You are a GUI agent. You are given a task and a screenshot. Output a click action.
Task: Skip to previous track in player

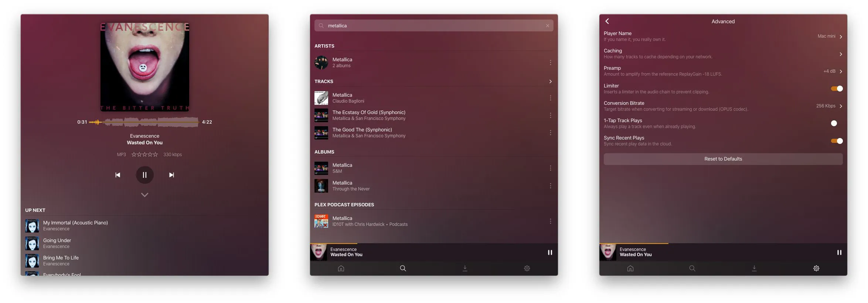[118, 175]
